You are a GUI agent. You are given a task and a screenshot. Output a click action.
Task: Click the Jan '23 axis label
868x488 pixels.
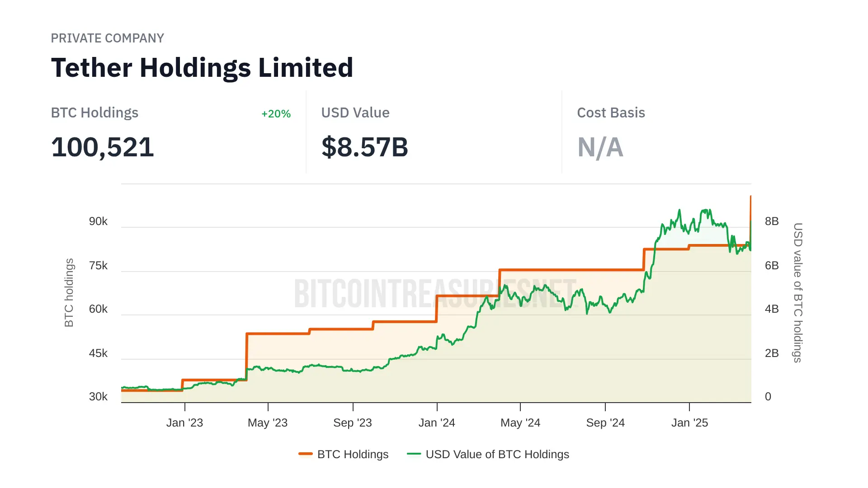click(184, 423)
